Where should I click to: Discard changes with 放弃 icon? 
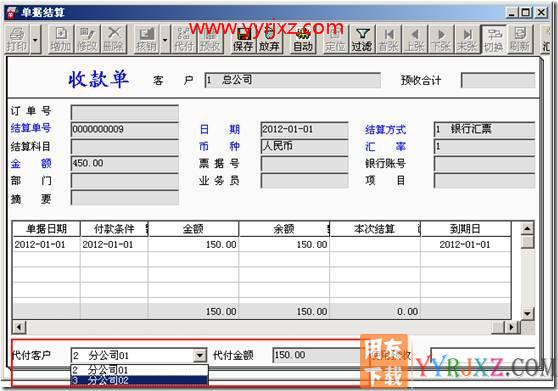[x=269, y=39]
